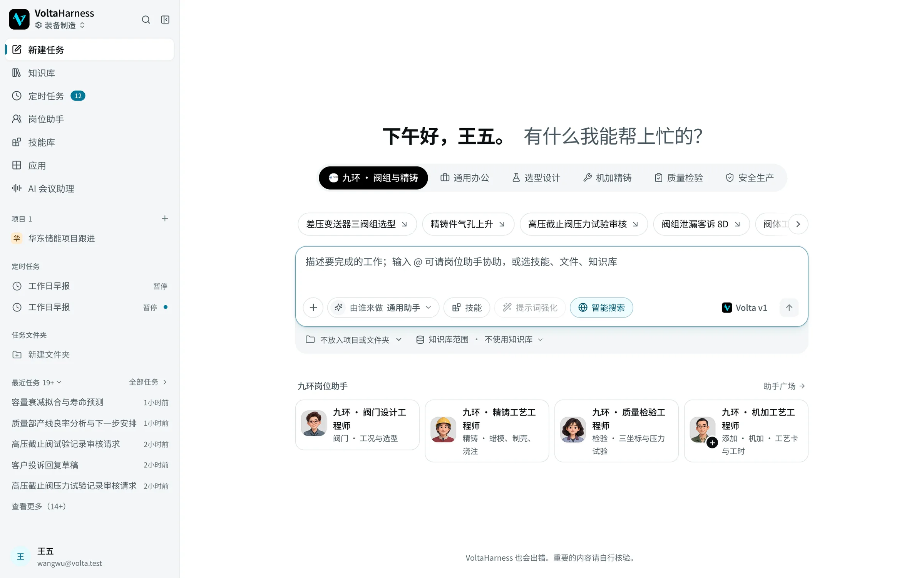
Task: Choose the 差压变送器三阀组选型 suggestion chip
Action: (x=357, y=224)
